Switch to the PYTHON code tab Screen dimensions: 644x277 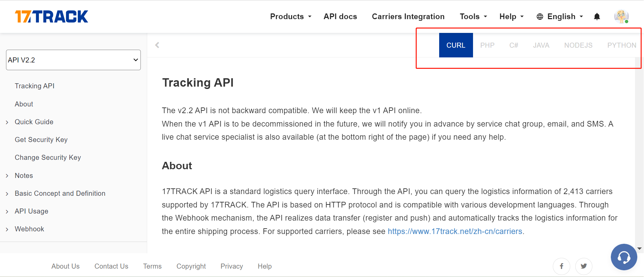click(x=622, y=45)
